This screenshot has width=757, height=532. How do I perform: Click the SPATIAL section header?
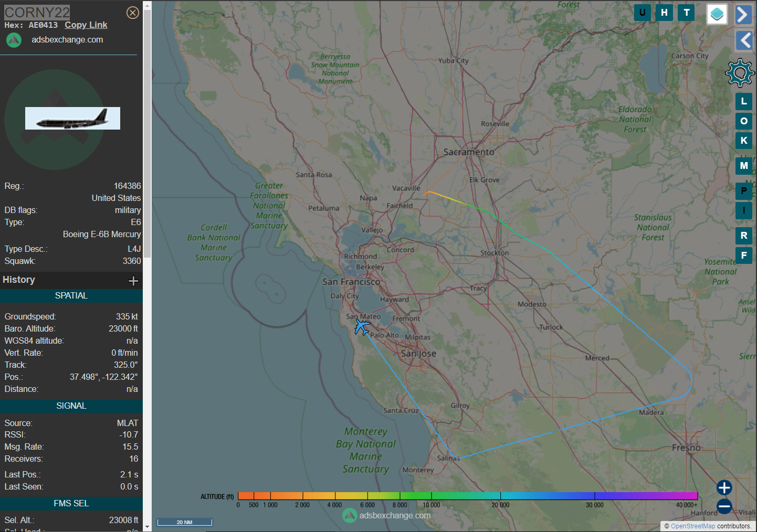tap(71, 296)
